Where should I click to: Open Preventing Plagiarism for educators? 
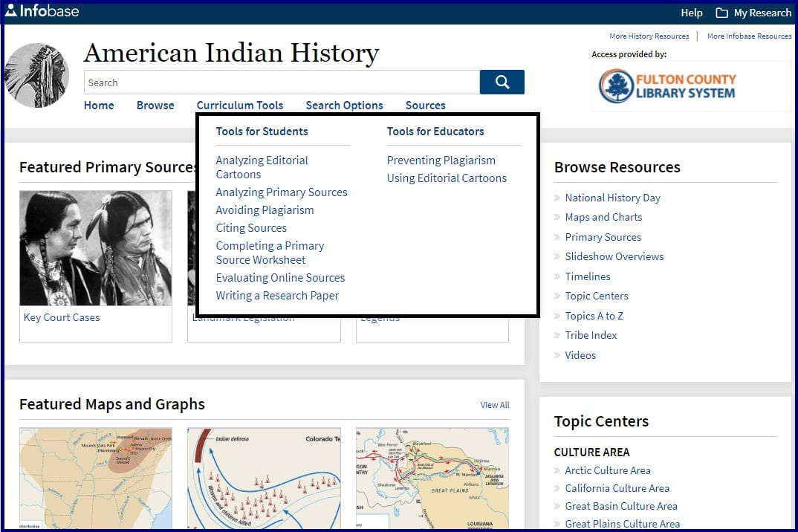click(x=441, y=160)
